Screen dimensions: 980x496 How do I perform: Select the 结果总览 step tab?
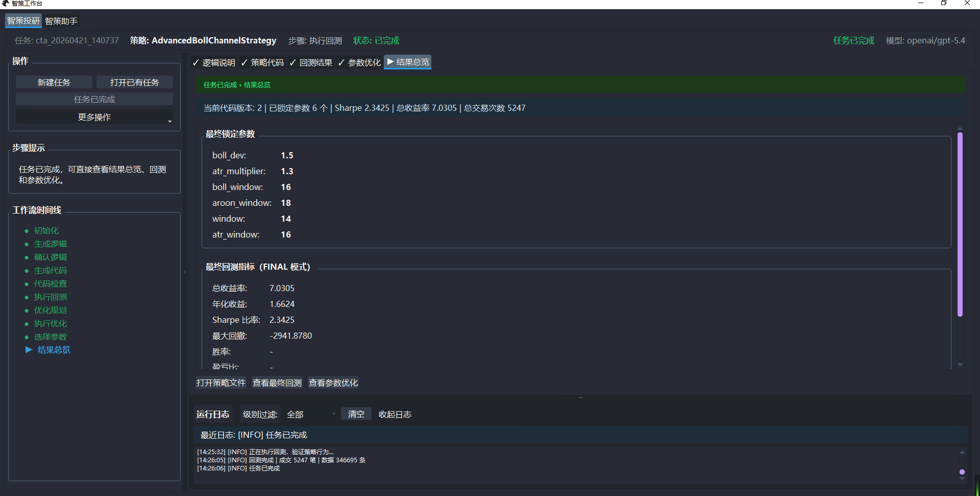[x=408, y=62]
